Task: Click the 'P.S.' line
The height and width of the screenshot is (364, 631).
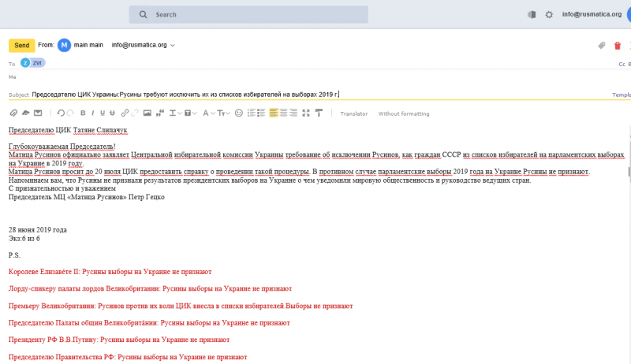Action: click(x=14, y=255)
